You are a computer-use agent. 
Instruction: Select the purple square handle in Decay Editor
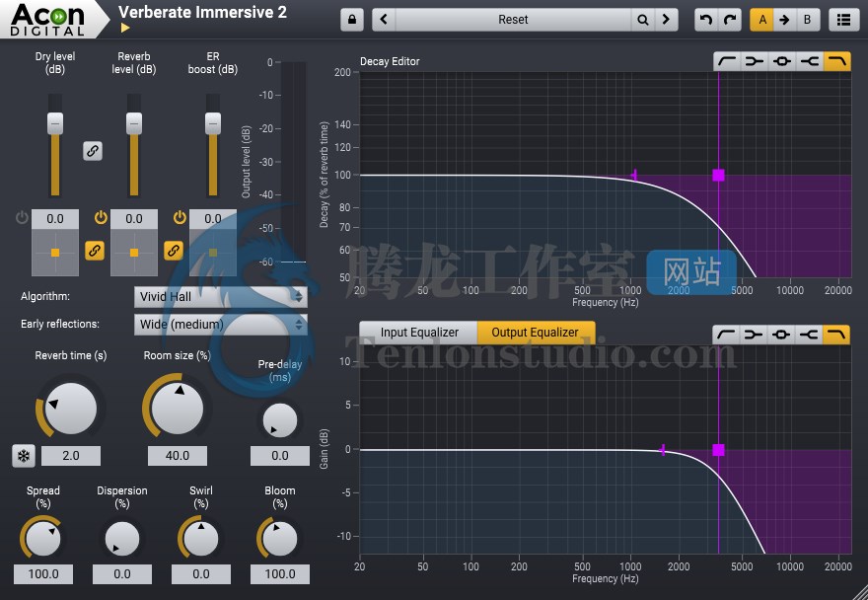[x=718, y=175]
